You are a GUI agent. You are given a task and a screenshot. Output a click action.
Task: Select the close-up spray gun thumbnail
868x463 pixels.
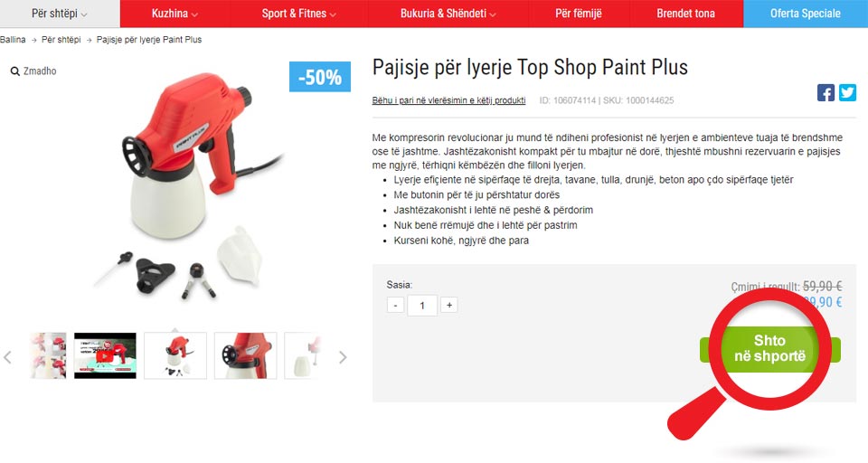click(x=245, y=355)
